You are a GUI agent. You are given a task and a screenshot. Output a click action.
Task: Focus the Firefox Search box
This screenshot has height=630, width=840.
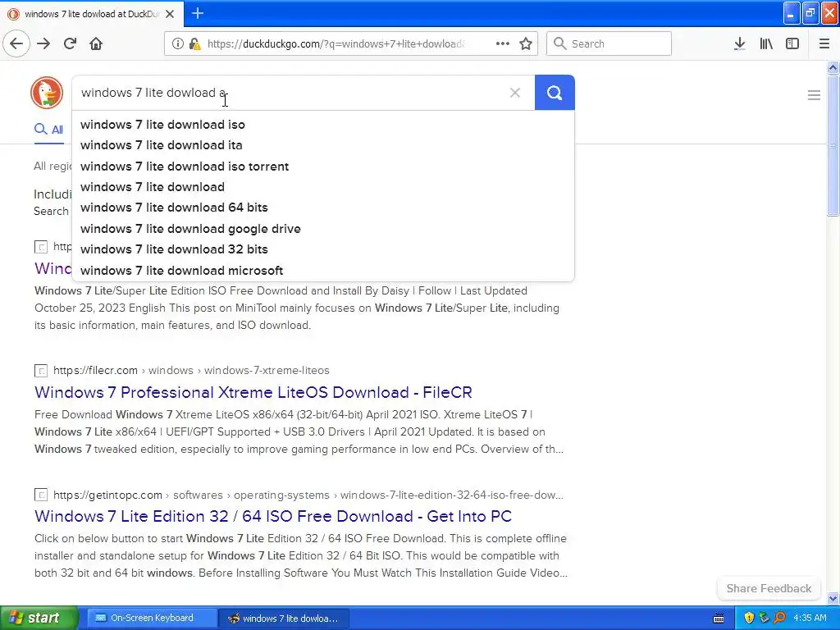click(x=609, y=44)
